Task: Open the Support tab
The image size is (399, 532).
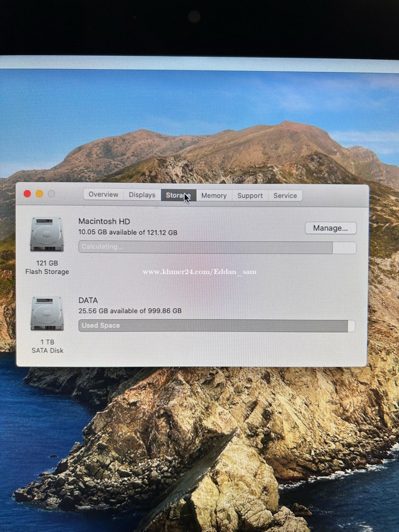Action: tap(250, 196)
